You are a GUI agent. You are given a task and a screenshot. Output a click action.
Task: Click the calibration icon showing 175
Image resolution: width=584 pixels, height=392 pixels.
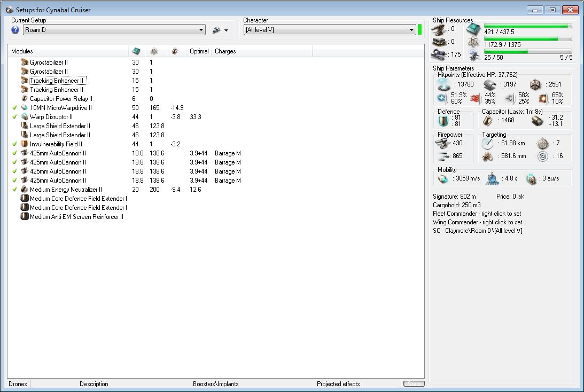[x=439, y=54]
